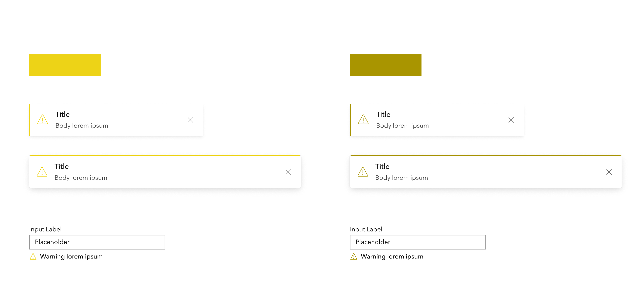This screenshot has width=644, height=292.
Task: Close the dark yellow left-bordered alert
Action: pos(511,120)
